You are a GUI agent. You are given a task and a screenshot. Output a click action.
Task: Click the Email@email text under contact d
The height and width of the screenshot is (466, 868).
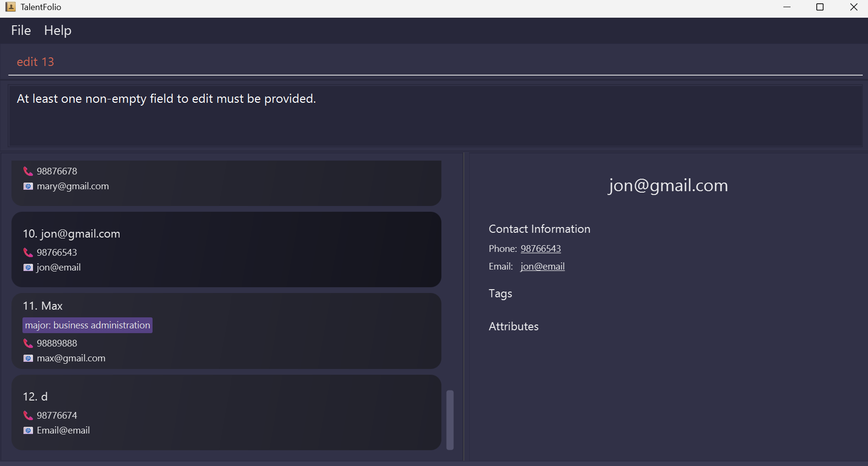(x=63, y=431)
